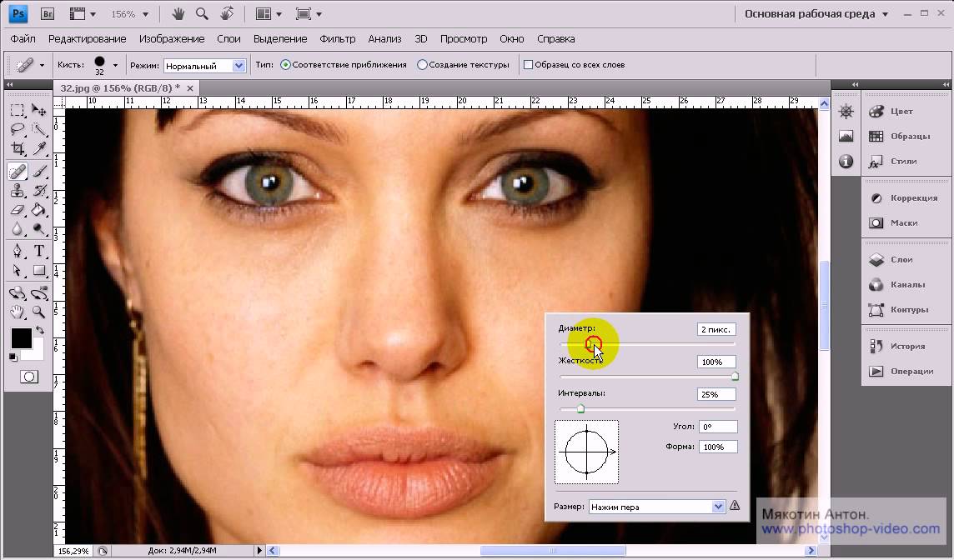Viewport: 954px width, 560px height.
Task: Click the Интервалы spacing slider handle
Action: tap(580, 408)
